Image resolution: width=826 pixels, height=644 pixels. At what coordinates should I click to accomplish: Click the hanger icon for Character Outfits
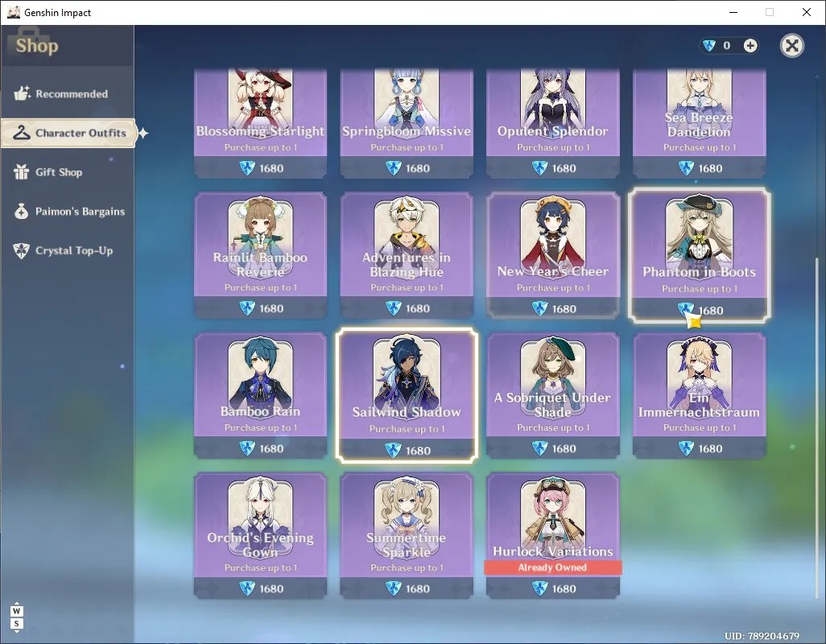[x=22, y=133]
